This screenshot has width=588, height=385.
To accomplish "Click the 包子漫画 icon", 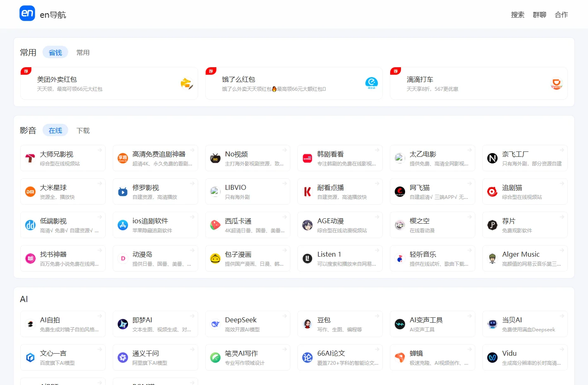I will pyautogui.click(x=215, y=258).
